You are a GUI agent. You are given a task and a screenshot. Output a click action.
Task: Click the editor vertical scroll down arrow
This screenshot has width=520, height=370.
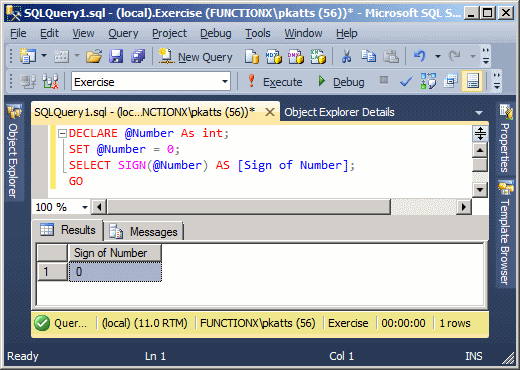pyautogui.click(x=480, y=190)
